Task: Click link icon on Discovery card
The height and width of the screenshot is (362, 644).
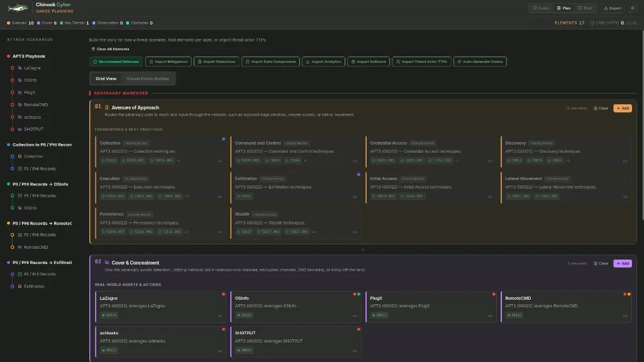Action: (625, 161)
